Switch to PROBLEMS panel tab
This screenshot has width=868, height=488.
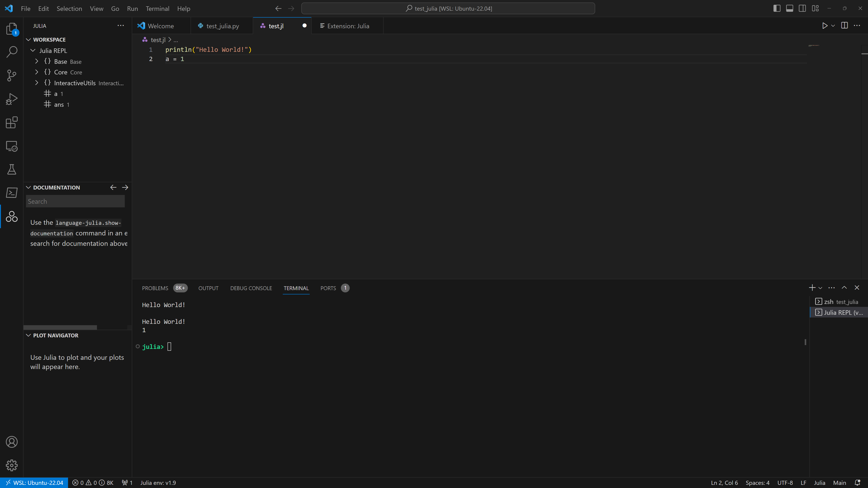pyautogui.click(x=155, y=288)
